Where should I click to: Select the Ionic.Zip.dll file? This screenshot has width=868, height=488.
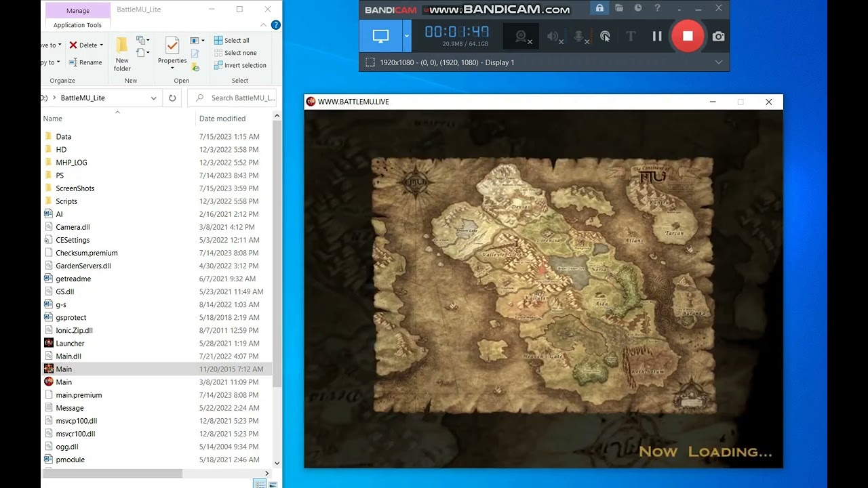156,330
